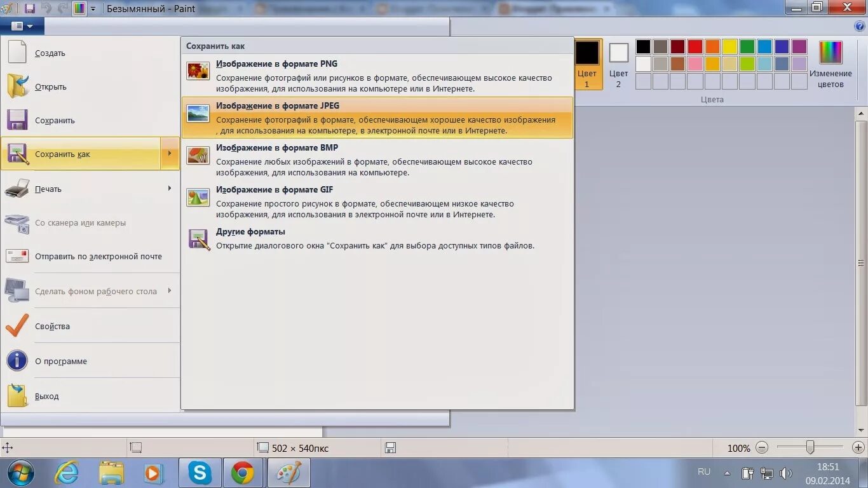The height and width of the screenshot is (488, 868).
Task: Save as Изображение в формате JPEG
Action: click(377, 118)
